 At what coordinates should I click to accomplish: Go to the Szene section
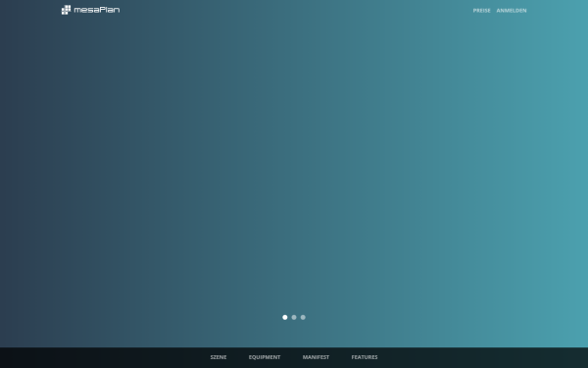(x=219, y=357)
